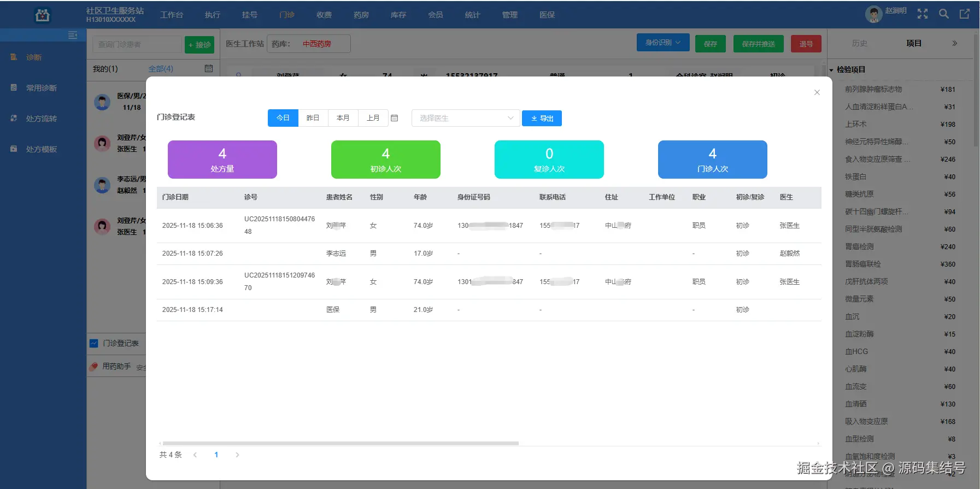Select the 今日 date filter
The height and width of the screenshot is (489, 980).
tap(283, 118)
